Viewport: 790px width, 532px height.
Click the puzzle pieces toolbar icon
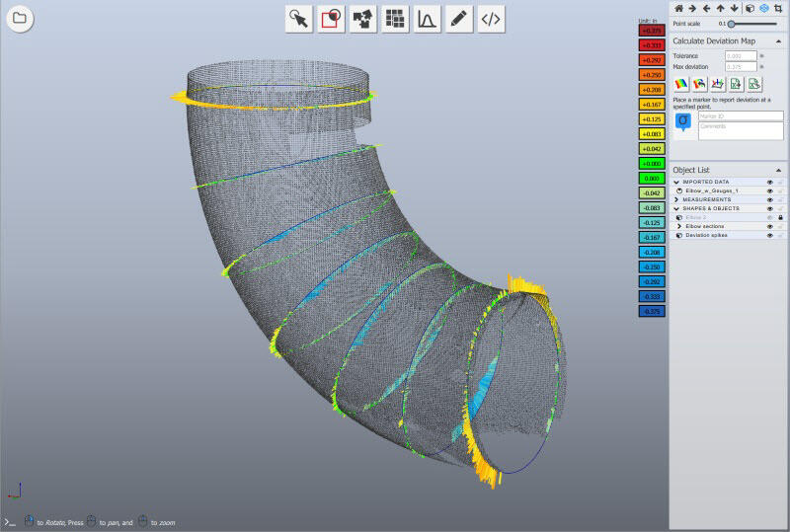tap(362, 18)
